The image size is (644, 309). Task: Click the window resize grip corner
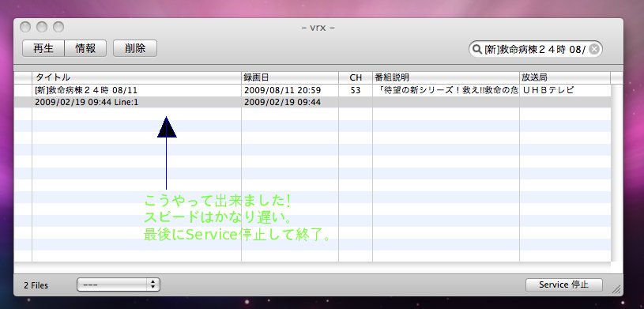[617, 290]
